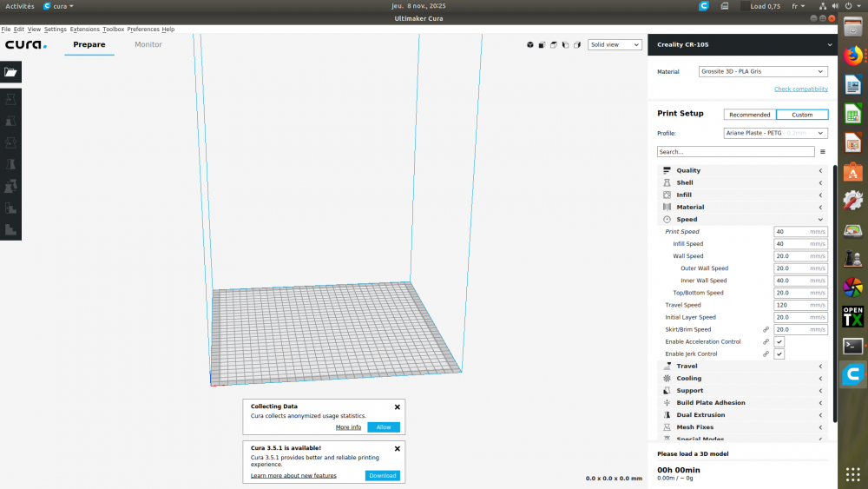The height and width of the screenshot is (489, 868).
Task: Click the Open File folder icon
Action: pyautogui.click(x=10, y=72)
